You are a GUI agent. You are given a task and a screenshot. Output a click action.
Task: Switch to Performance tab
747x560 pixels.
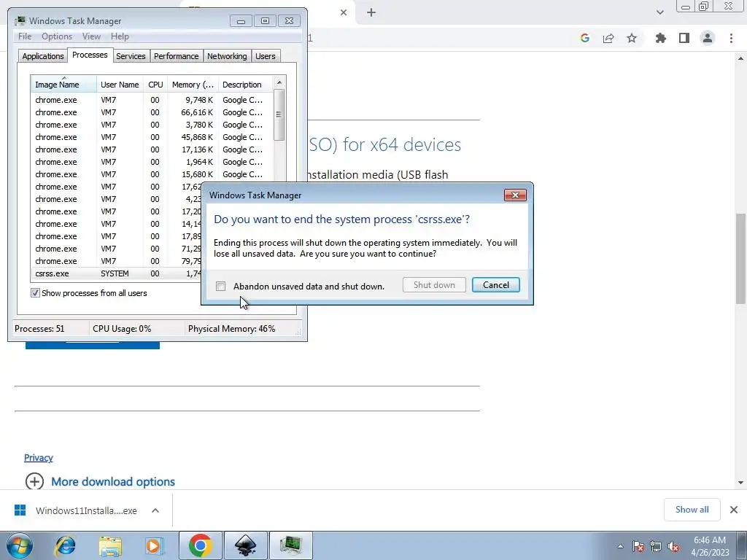[x=177, y=56]
